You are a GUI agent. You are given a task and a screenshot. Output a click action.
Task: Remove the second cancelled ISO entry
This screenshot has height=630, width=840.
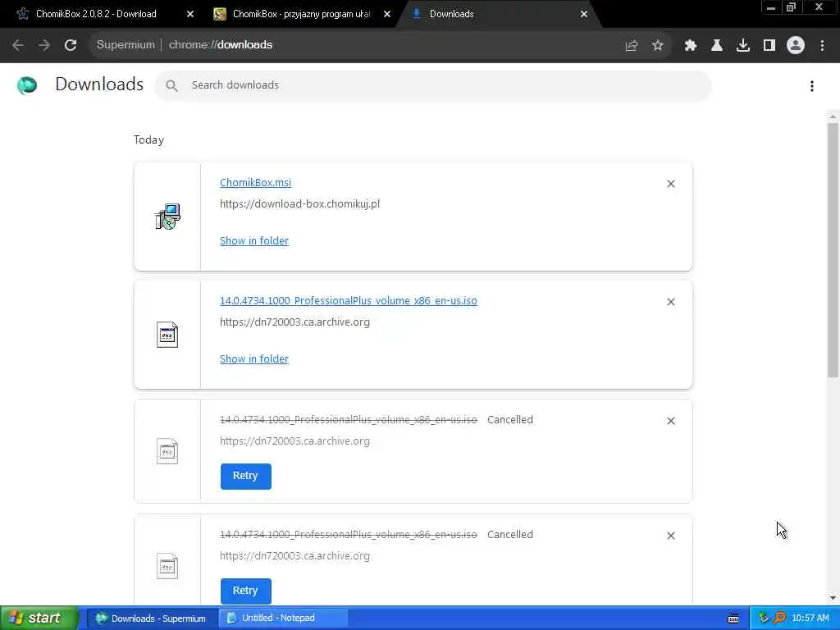(671, 536)
